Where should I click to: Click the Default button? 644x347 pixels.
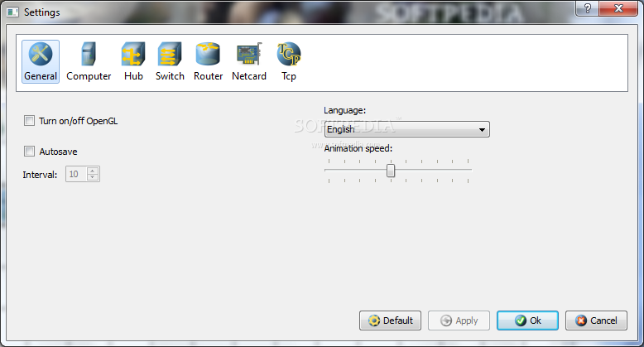point(390,320)
